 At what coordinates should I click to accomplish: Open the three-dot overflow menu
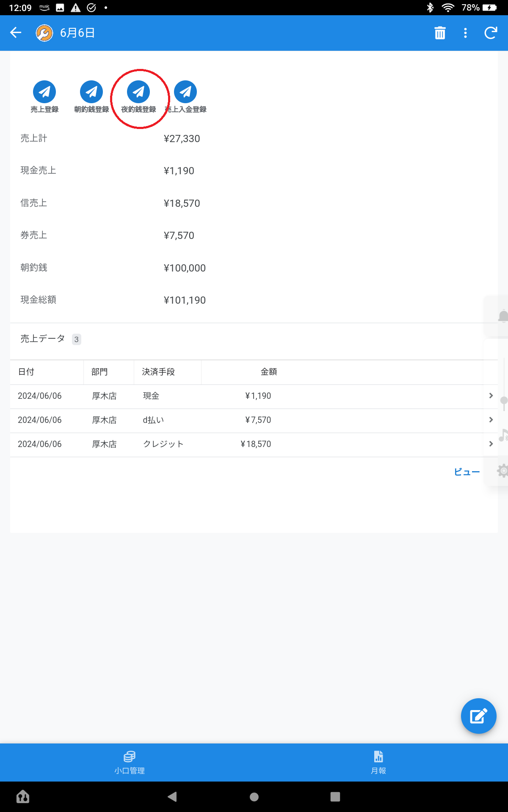coord(465,33)
